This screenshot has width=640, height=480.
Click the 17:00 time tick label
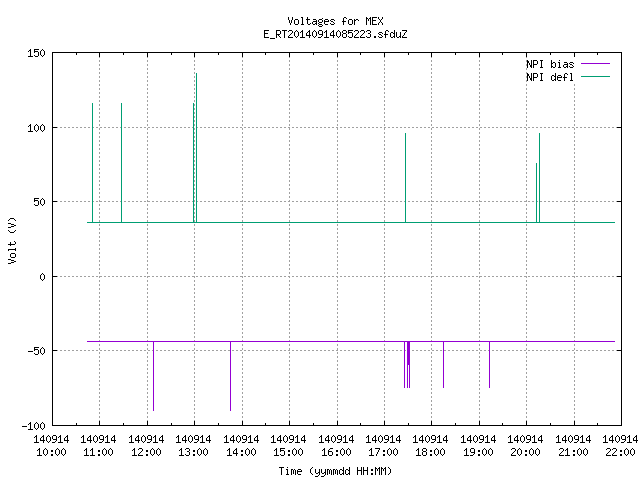pyautogui.click(x=383, y=452)
